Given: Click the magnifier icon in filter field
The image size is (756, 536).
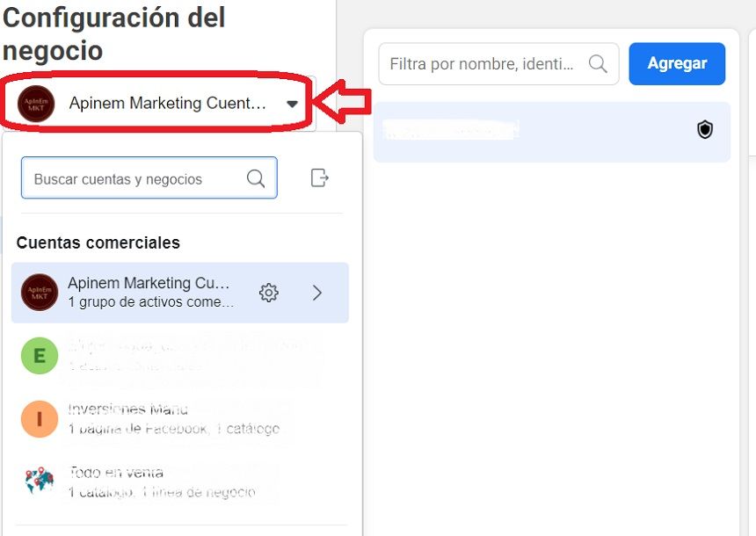Looking at the screenshot, I should point(598,63).
